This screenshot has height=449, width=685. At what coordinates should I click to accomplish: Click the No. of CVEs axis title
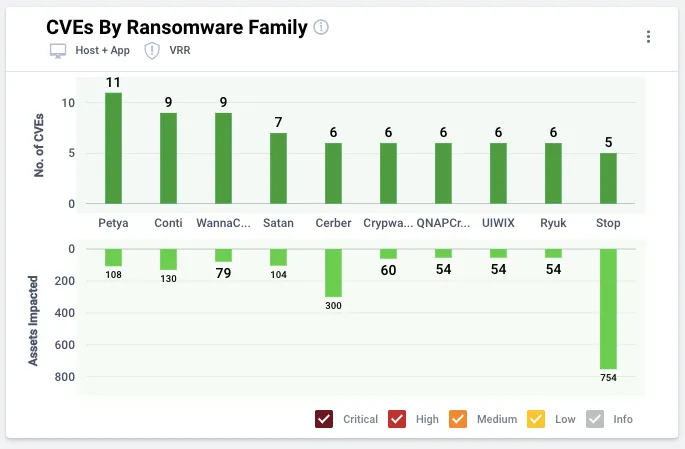(x=39, y=145)
